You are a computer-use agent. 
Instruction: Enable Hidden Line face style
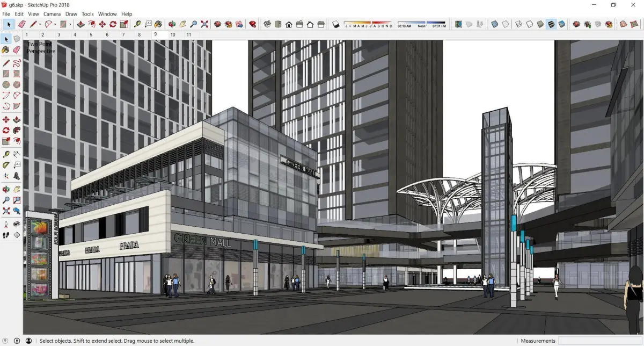529,24
